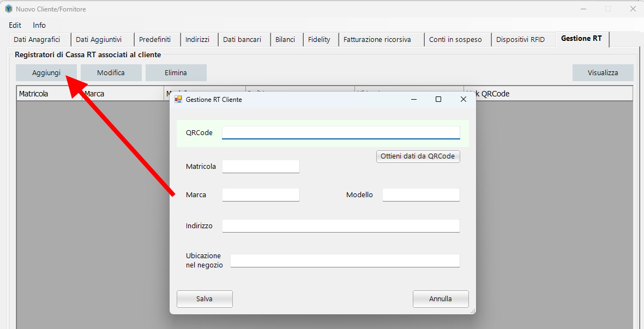
Task: Click the Aggiungi button
Action: (46, 73)
